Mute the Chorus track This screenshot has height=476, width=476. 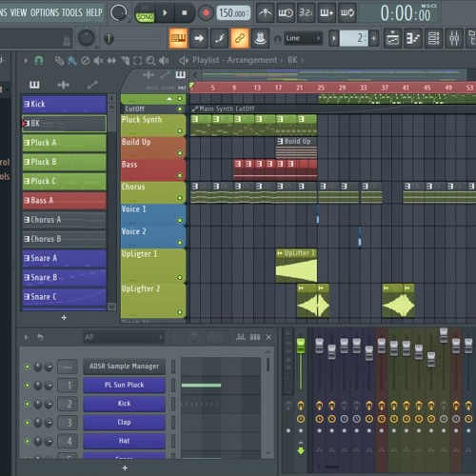tap(180, 198)
